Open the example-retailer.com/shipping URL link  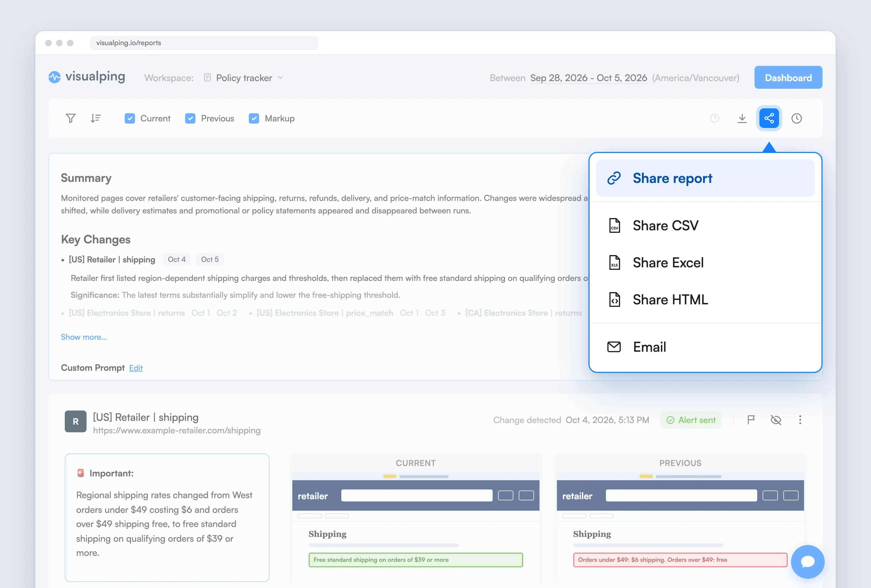click(x=177, y=430)
